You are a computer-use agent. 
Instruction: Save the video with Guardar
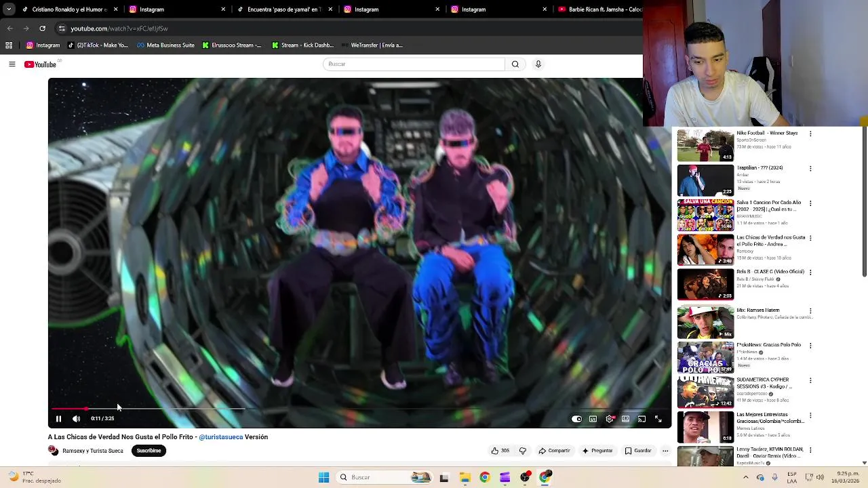pyautogui.click(x=638, y=451)
